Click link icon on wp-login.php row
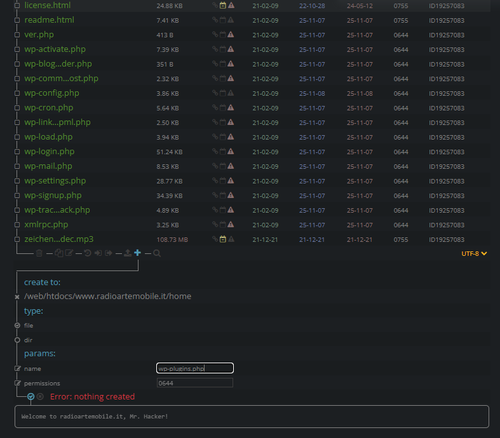Screen dimensions: 500x438 [215, 152]
